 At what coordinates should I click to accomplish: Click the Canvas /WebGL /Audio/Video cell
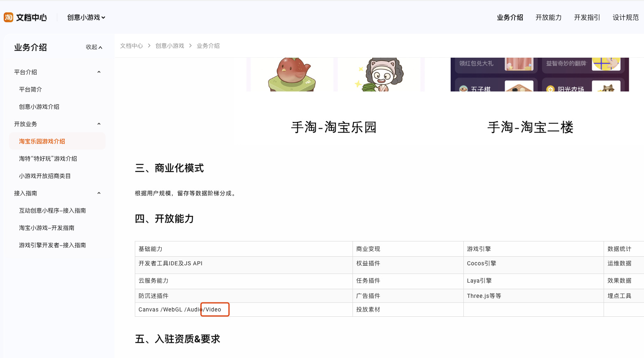coord(244,309)
